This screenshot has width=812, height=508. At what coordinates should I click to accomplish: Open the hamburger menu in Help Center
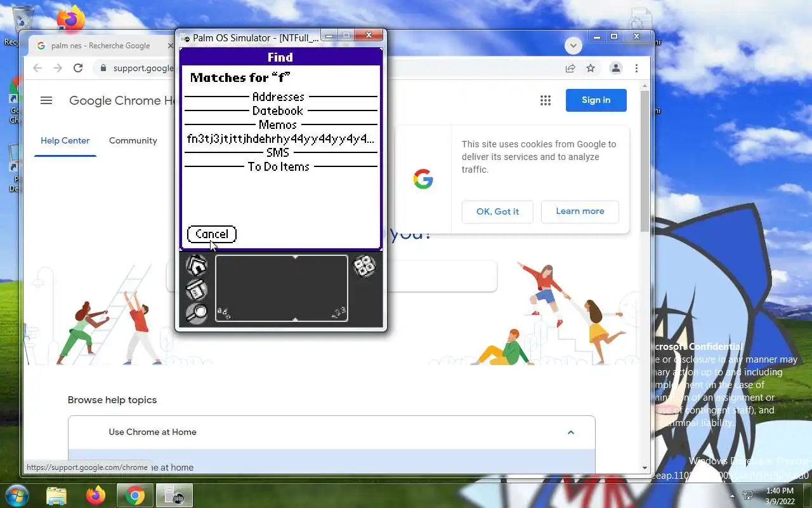46,100
